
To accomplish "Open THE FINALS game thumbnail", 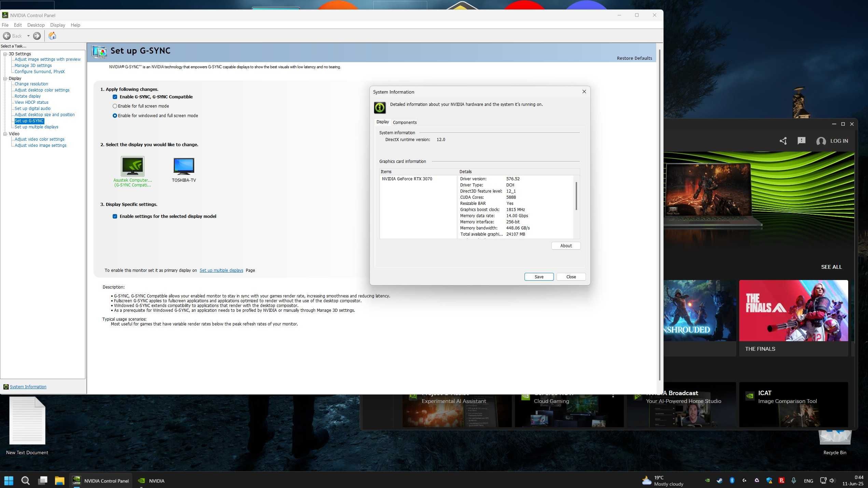I will pos(793,311).
